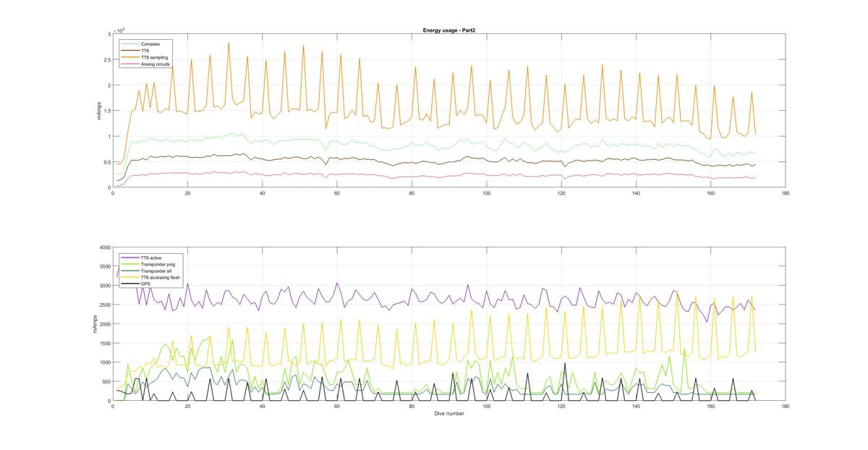Click the 3500 y-axis tick on the lower chart
Viewport: 868px width, 450px height.
click(x=104, y=267)
